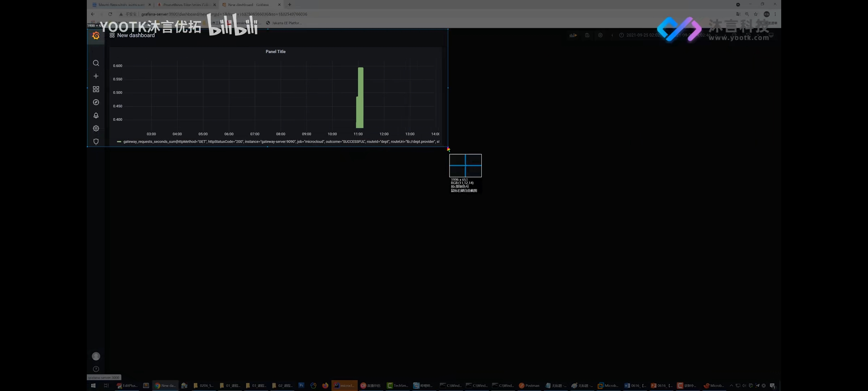Switch to IntelliJ microcl... taskbar button

[344, 386]
